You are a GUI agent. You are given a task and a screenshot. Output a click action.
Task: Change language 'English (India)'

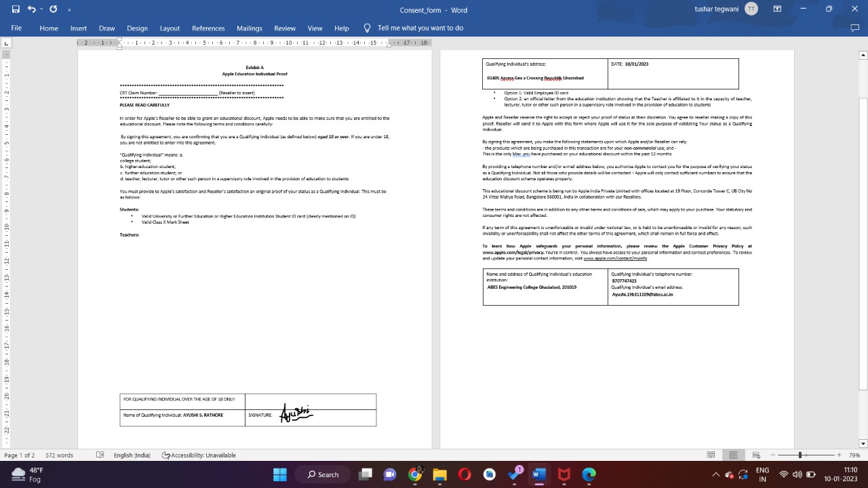[x=132, y=455]
